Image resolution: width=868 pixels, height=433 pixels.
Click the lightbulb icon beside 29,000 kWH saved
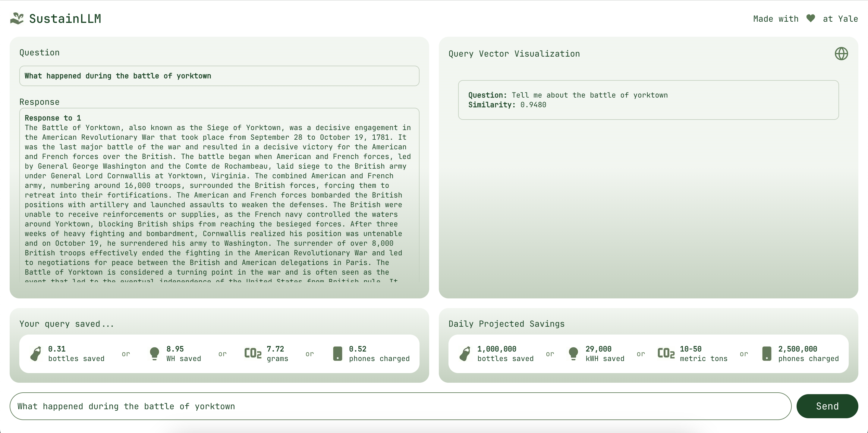click(x=573, y=354)
